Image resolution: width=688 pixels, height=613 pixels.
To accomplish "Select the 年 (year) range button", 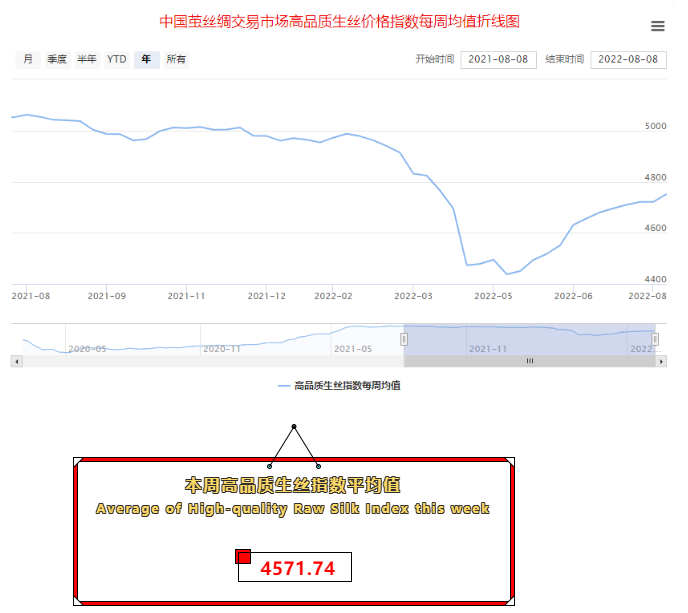I will (147, 60).
